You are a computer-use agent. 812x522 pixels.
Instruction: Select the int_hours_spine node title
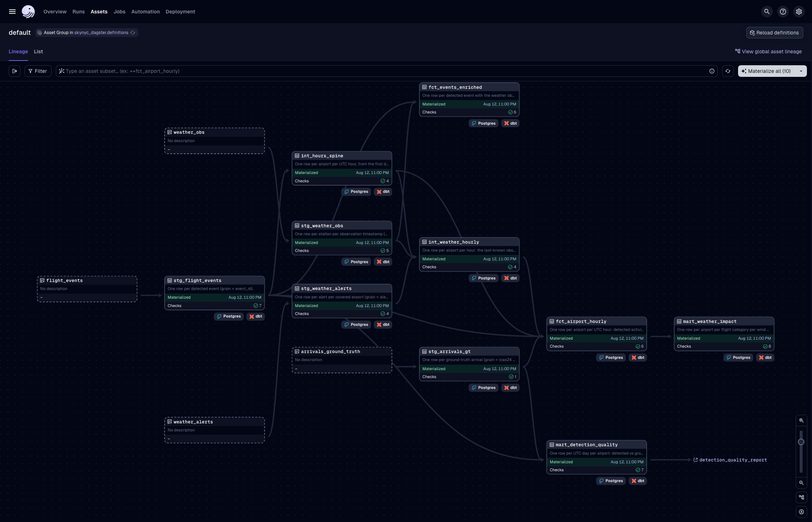coord(322,156)
